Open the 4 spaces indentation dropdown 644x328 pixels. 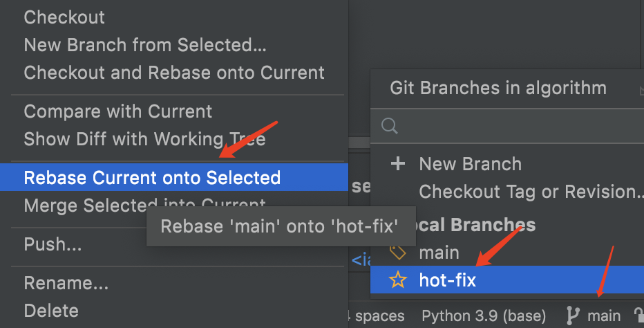click(377, 316)
